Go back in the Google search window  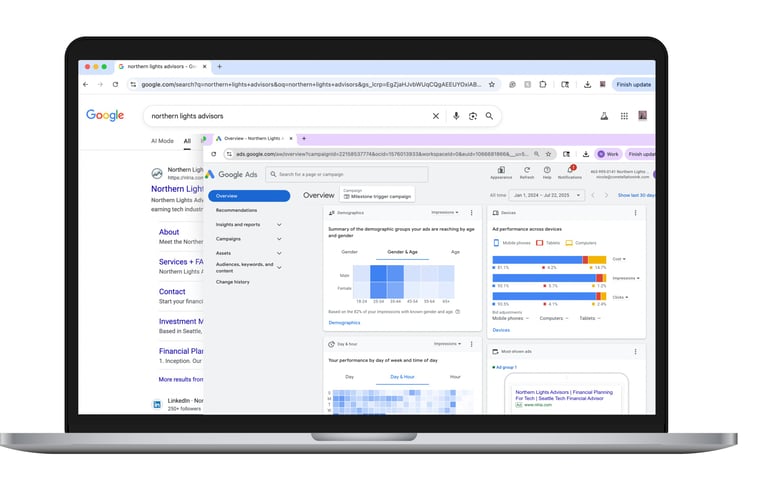(x=86, y=85)
